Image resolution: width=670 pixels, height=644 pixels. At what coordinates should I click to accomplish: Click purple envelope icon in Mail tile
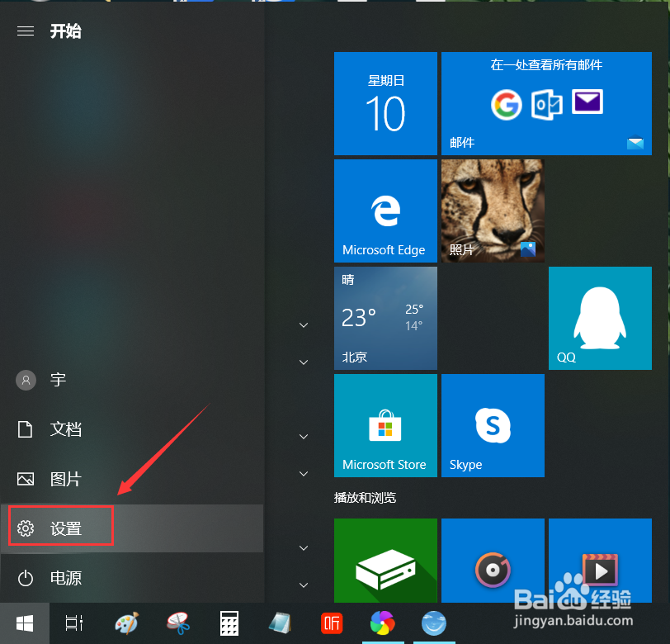587,102
